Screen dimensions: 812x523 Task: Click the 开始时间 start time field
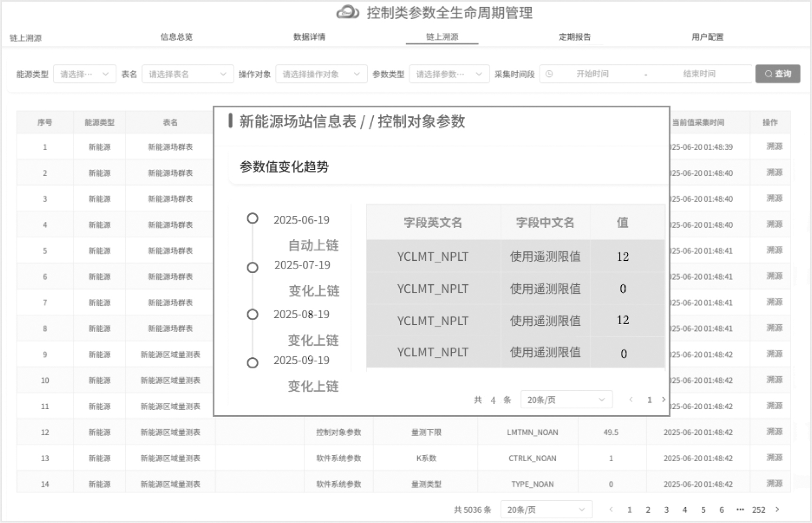592,74
